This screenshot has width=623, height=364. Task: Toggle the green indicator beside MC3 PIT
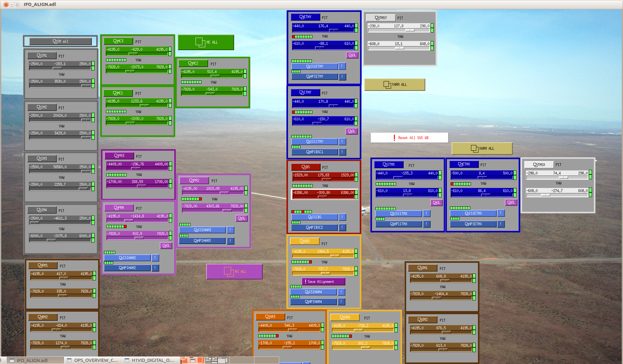pos(170,49)
